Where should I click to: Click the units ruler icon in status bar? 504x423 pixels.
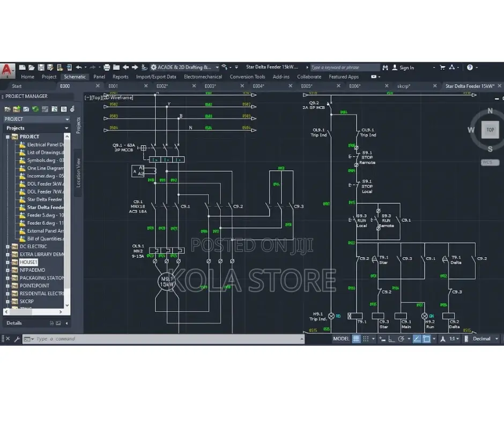point(466,339)
